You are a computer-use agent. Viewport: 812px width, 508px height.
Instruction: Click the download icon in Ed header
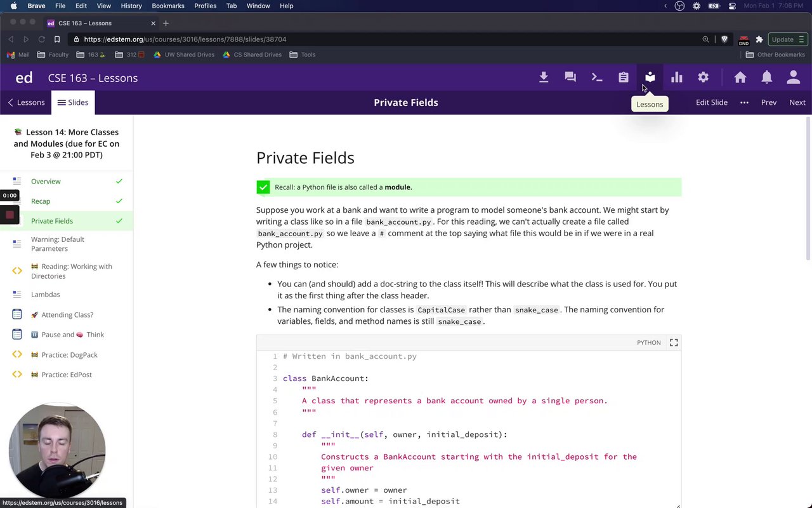[544, 77]
